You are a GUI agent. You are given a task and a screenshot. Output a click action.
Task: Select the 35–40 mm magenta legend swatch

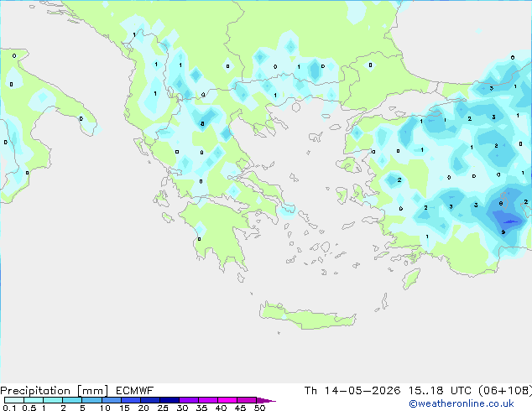coord(208,400)
